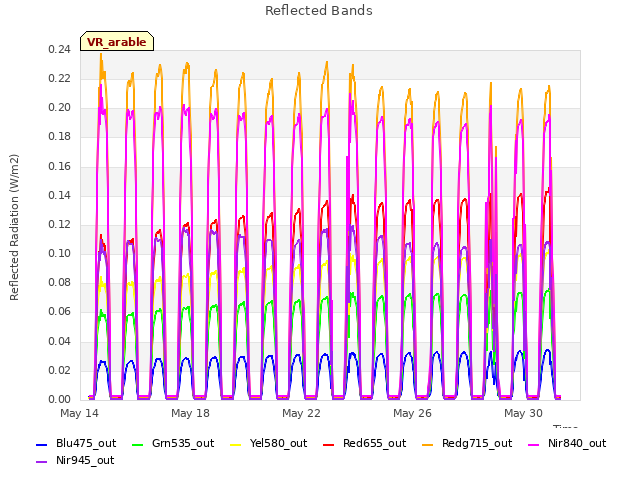Click the Reflected Radiation (W/m2) axis label
The width and height of the screenshot is (640, 480).
pos(14,227)
